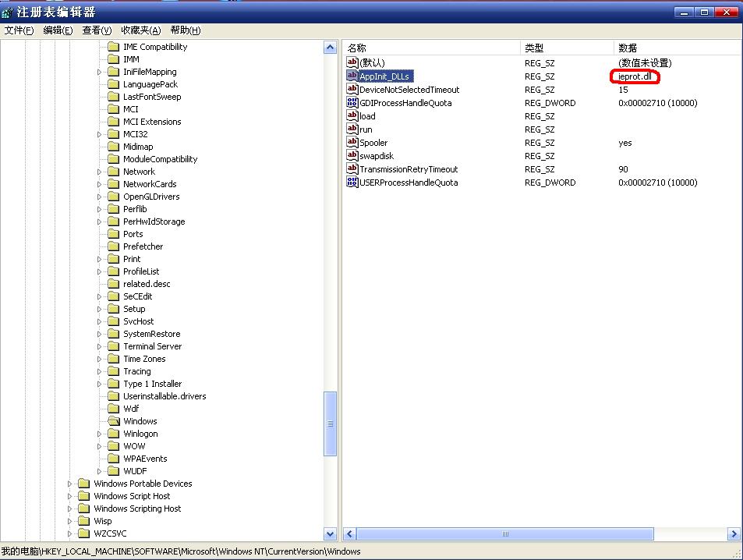Select the LanguagePack key label
Viewport: 743px width, 560px height.
[x=150, y=84]
